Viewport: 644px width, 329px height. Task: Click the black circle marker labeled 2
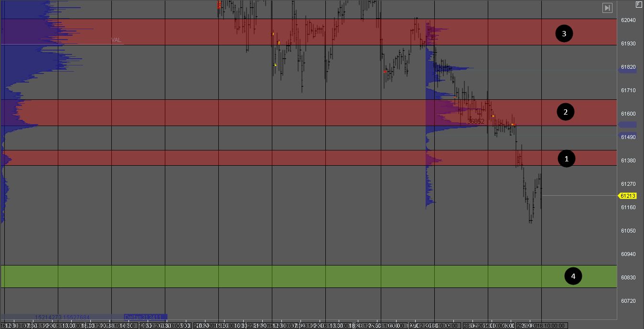pos(566,112)
